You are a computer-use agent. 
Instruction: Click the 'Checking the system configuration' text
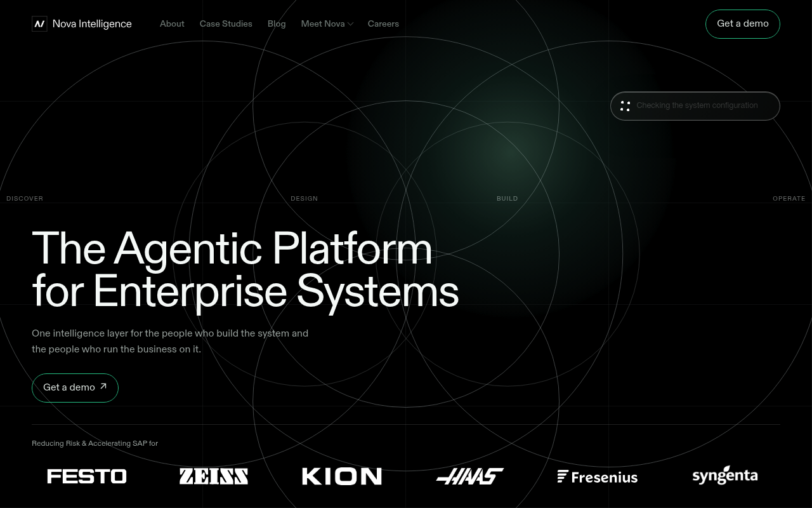pos(697,105)
